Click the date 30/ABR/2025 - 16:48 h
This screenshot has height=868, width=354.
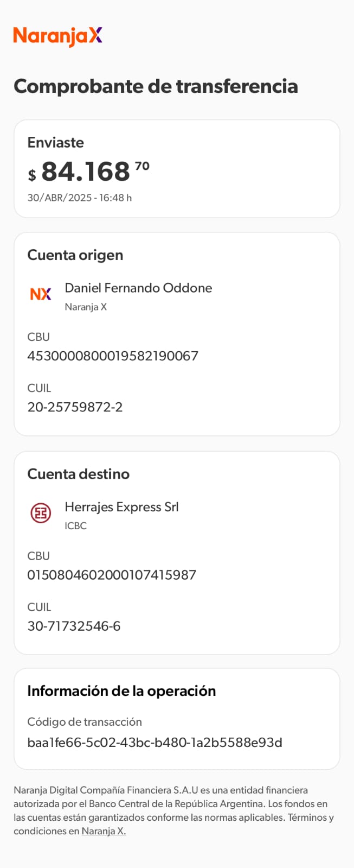[x=80, y=198]
